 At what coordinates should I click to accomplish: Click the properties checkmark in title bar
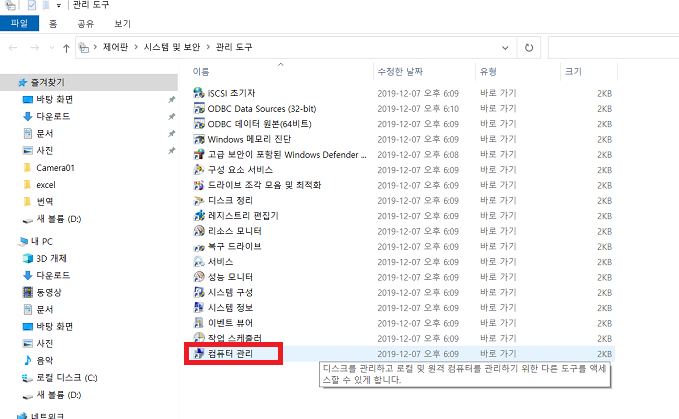coord(32,5)
